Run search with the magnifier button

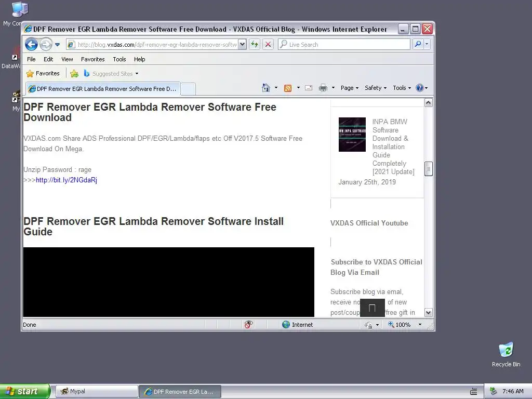click(418, 44)
